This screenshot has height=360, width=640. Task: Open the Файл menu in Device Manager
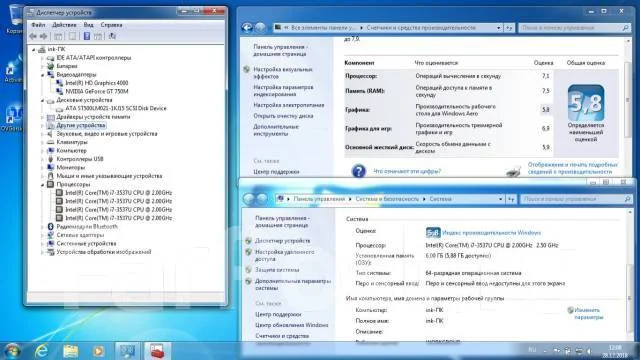point(38,25)
